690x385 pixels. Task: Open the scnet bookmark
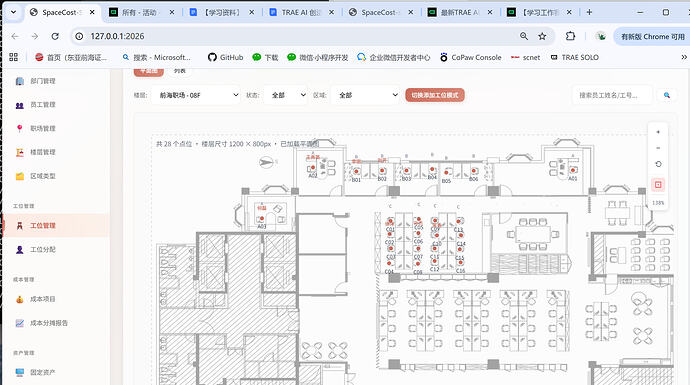[x=525, y=57]
